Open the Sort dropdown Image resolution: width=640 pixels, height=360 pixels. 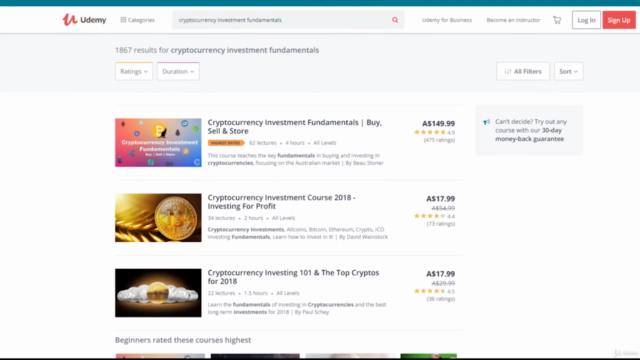coord(568,71)
